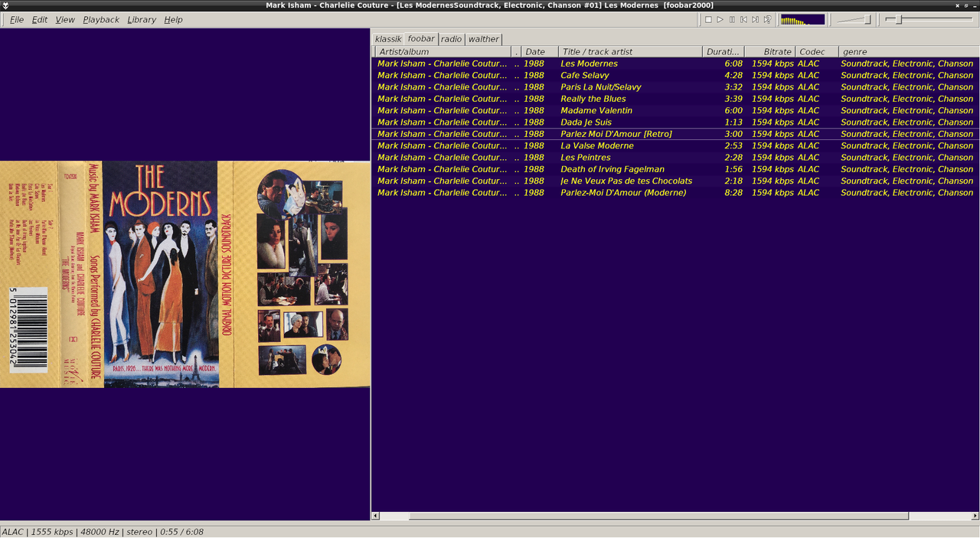Click the 6:08 duration cell

click(733, 64)
